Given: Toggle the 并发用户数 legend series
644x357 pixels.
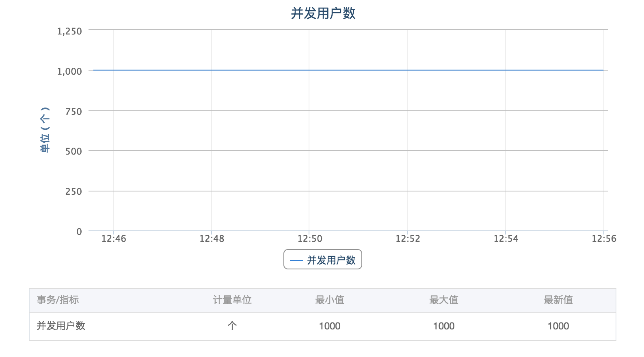Looking at the screenshot, I should pyautogui.click(x=323, y=260).
